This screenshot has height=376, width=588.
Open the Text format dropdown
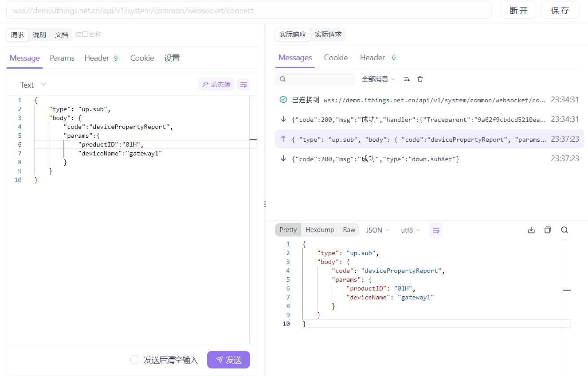(33, 85)
